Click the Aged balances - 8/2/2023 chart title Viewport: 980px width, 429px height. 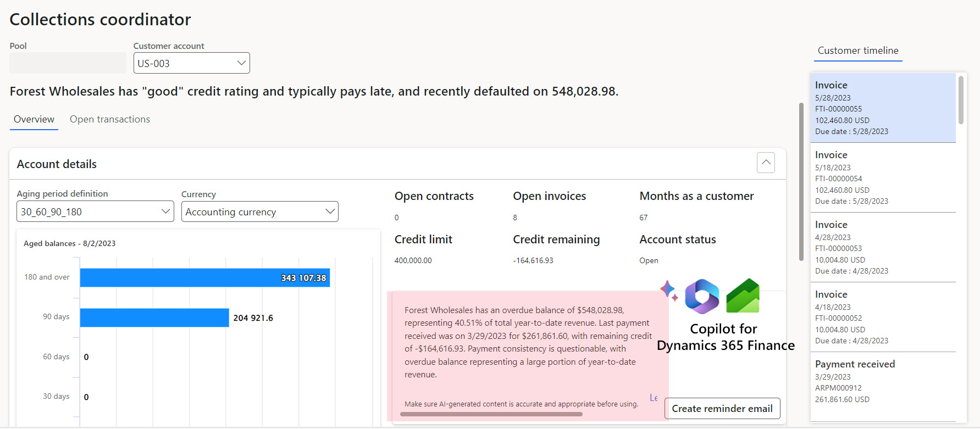[70, 243]
